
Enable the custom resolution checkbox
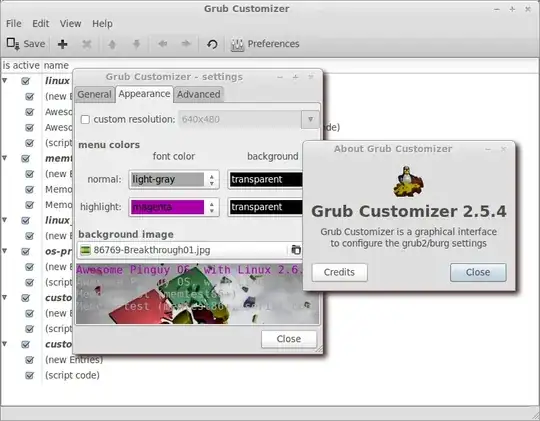85,120
